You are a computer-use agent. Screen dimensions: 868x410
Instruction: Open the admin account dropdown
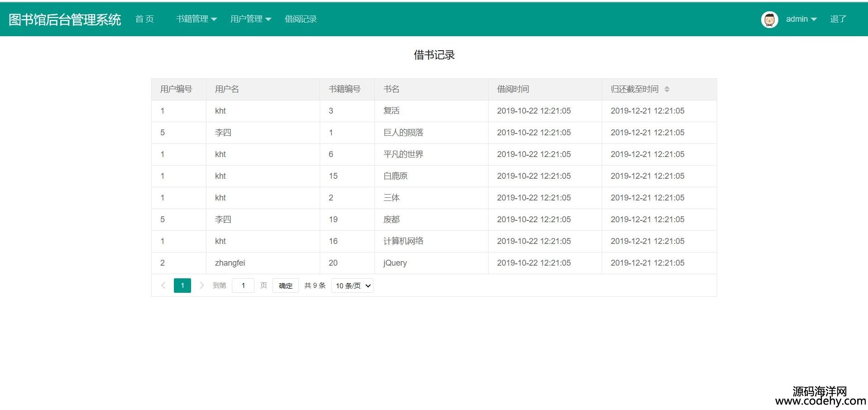pyautogui.click(x=801, y=19)
